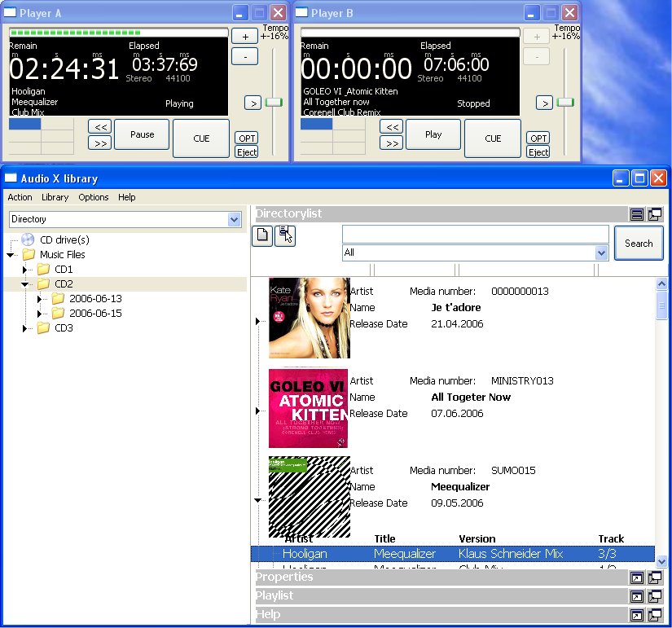The image size is (672, 628).
Task: Fast forward Player B with the >> button
Action: (x=392, y=143)
